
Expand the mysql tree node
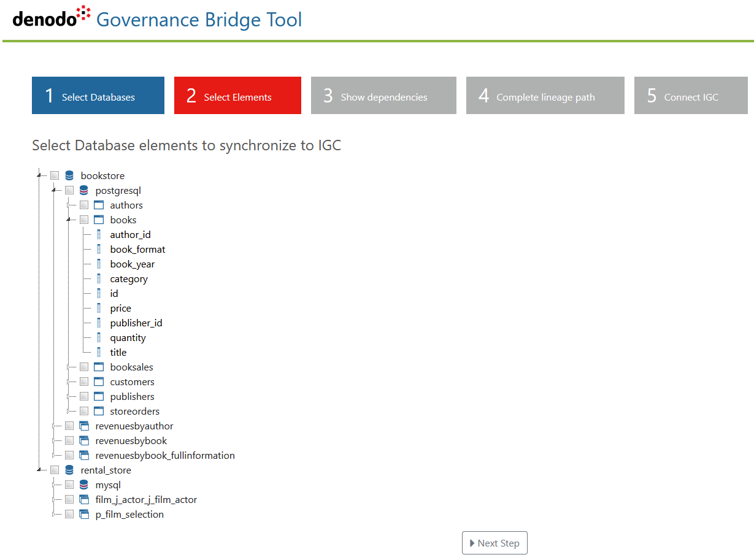(53, 485)
